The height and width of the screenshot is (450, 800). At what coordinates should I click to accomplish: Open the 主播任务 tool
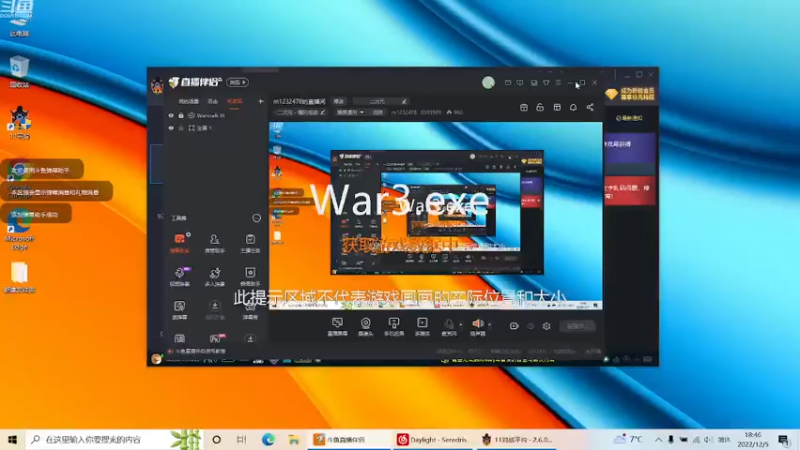[x=250, y=243]
